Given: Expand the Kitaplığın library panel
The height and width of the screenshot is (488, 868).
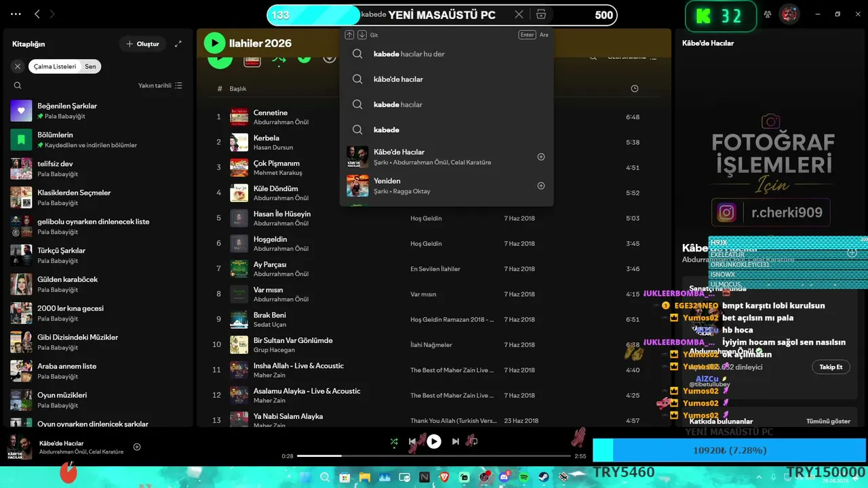Looking at the screenshot, I should [178, 44].
